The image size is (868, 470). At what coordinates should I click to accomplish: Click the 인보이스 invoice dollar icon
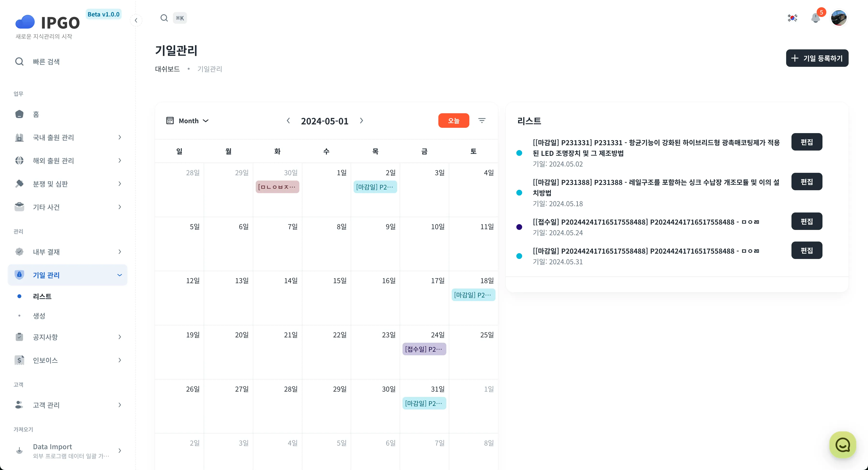click(20, 360)
